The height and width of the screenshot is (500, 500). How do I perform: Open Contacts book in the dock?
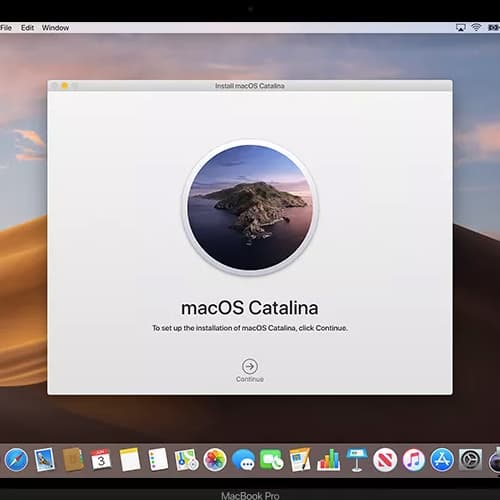pos(73,460)
